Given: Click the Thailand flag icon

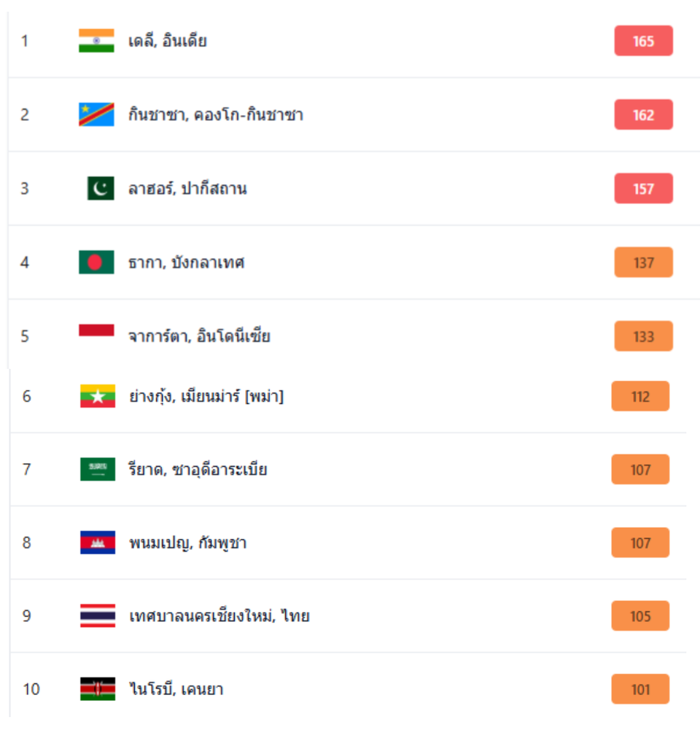Looking at the screenshot, I should 98,616.
